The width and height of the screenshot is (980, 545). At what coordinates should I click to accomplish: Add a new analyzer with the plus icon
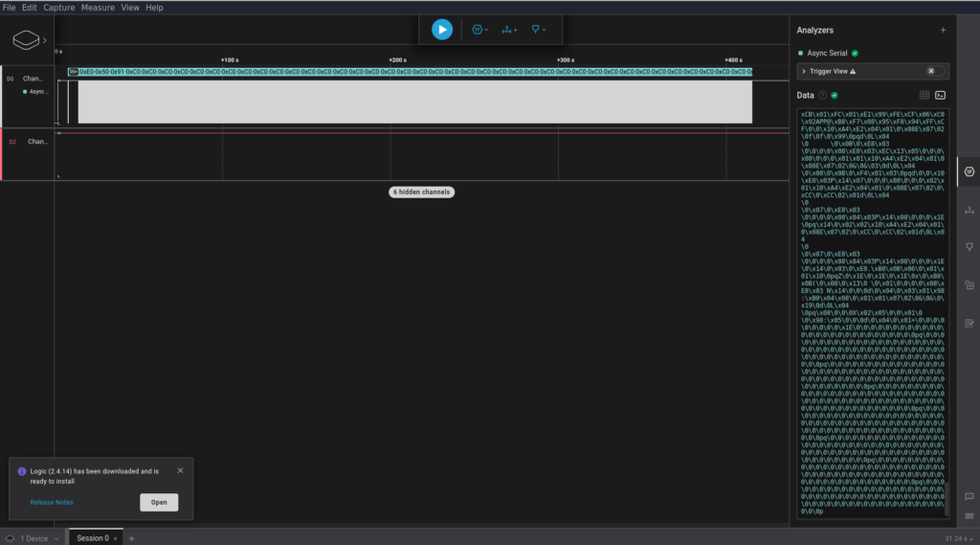coord(943,30)
